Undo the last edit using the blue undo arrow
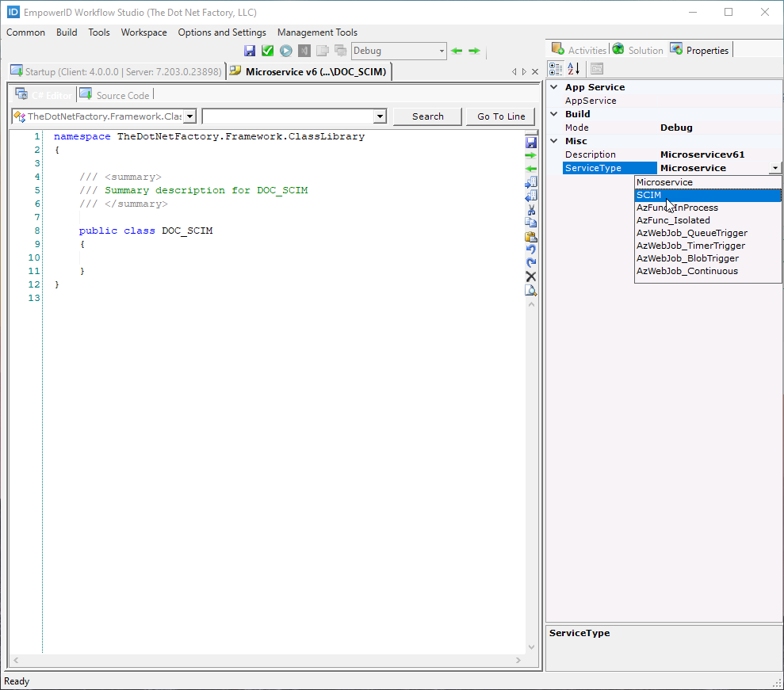This screenshot has height=690, width=784. tap(531, 249)
